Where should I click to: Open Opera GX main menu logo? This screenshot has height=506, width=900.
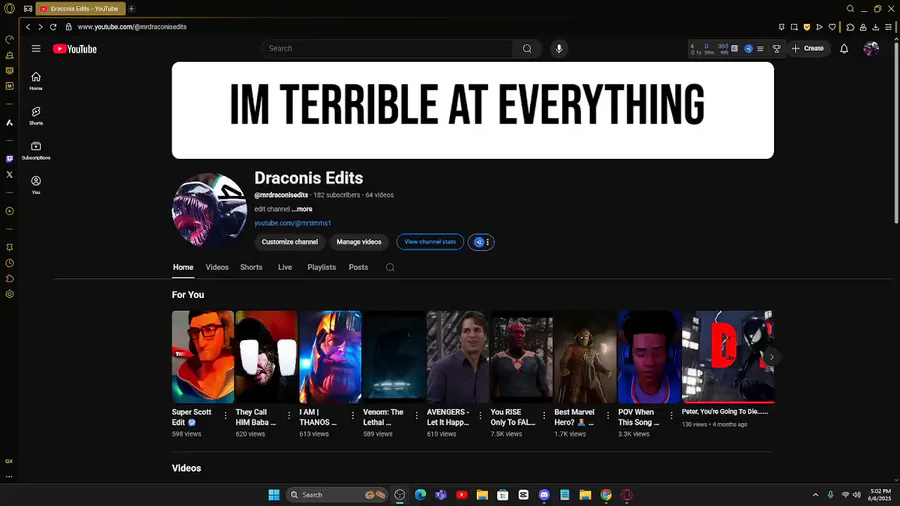[9, 9]
